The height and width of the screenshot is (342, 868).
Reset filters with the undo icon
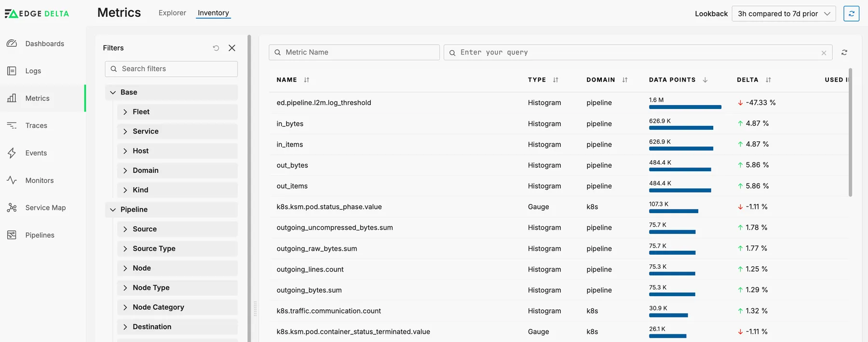tap(216, 48)
